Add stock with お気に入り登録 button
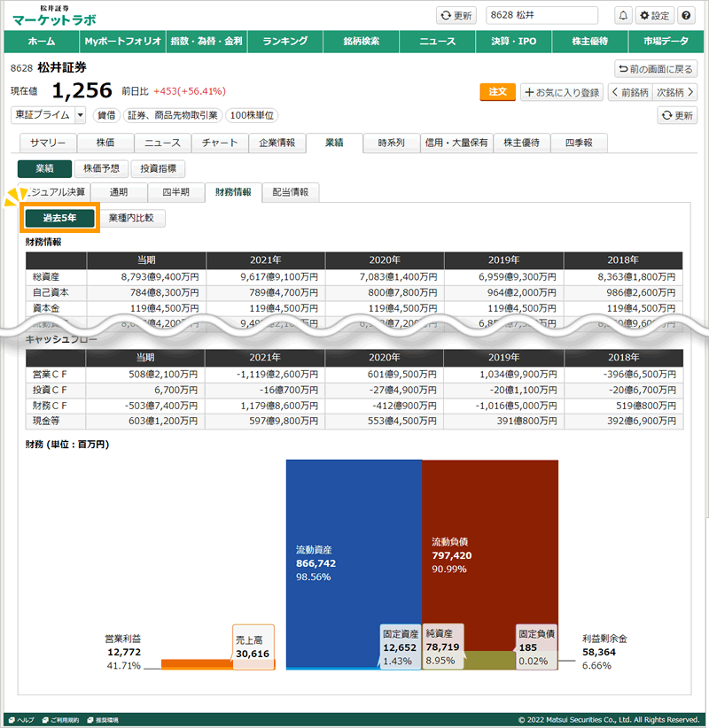 [x=562, y=92]
